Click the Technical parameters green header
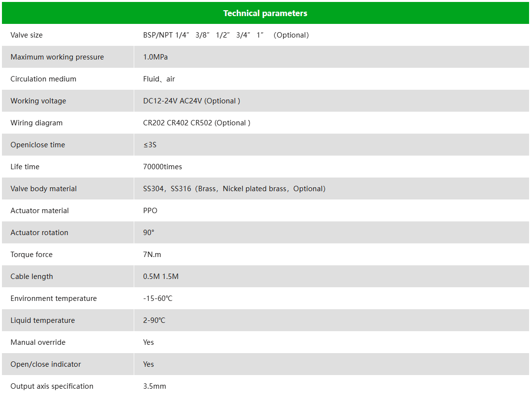 265,13
